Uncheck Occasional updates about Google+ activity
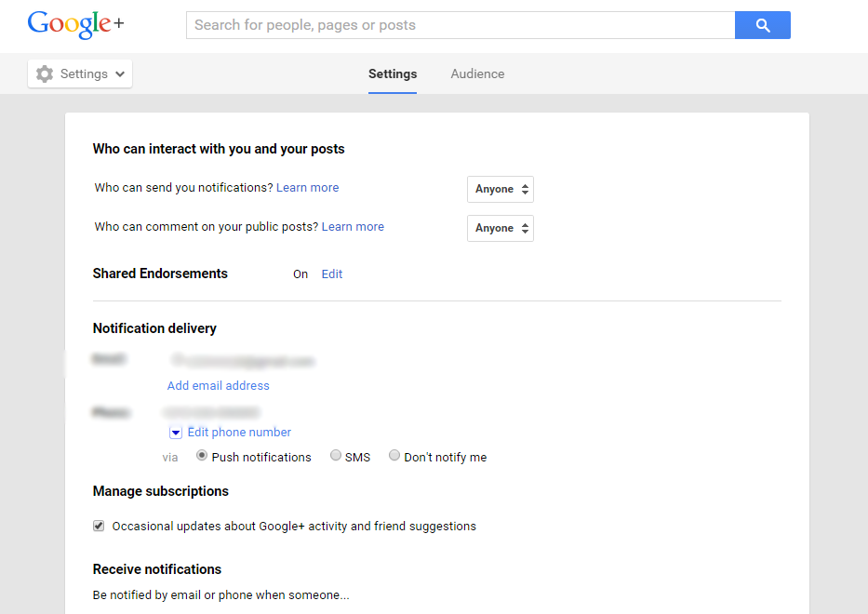 click(99, 526)
